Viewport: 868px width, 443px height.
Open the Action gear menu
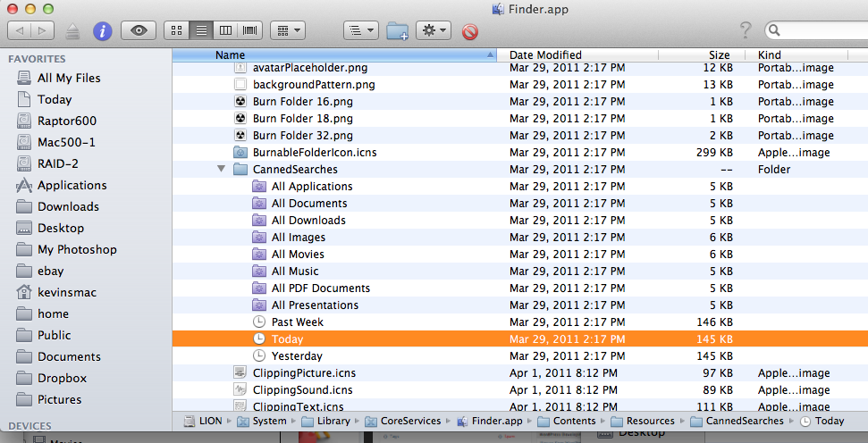[x=434, y=30]
